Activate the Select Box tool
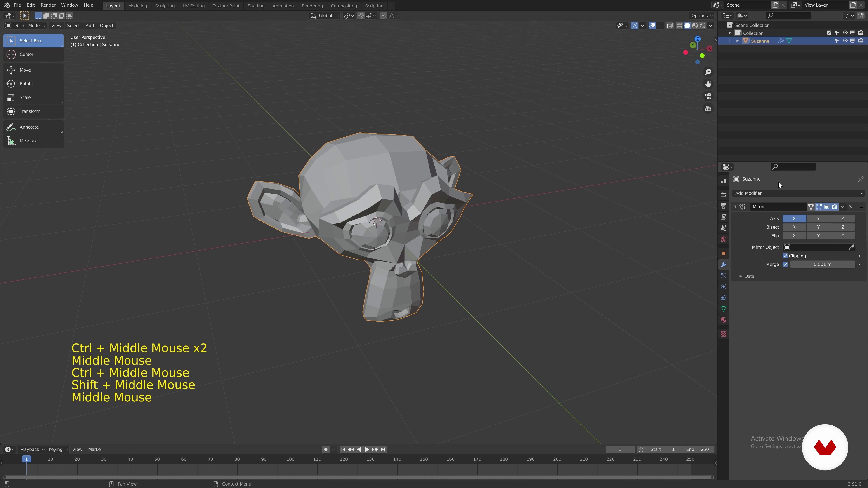The image size is (868, 488). click(33, 41)
